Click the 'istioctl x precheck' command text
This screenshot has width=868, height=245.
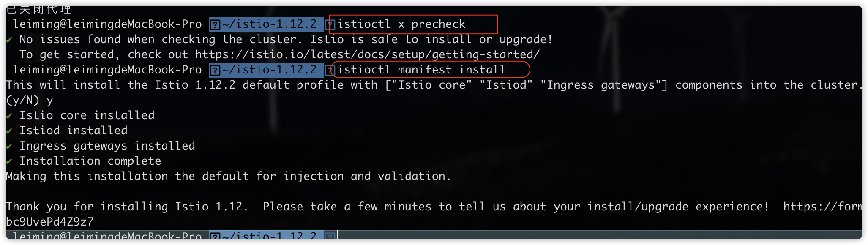[x=401, y=24]
